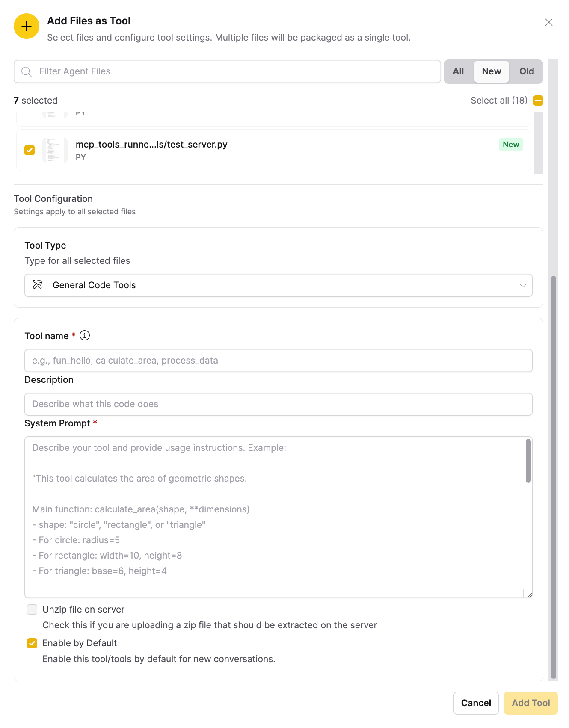Image resolution: width=569 pixels, height=728 pixels.
Task: Click the Tool name info icon
Action: point(85,336)
